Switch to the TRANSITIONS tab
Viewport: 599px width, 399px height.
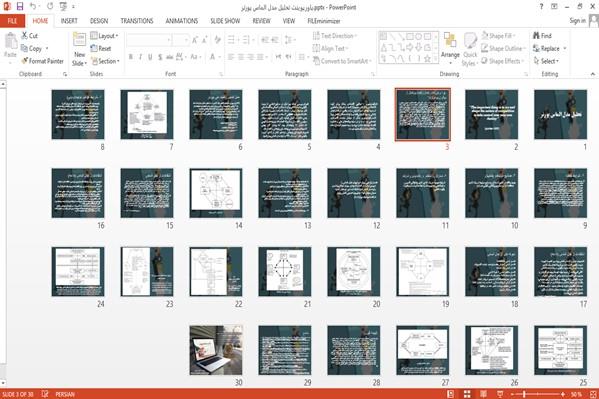[x=137, y=21]
